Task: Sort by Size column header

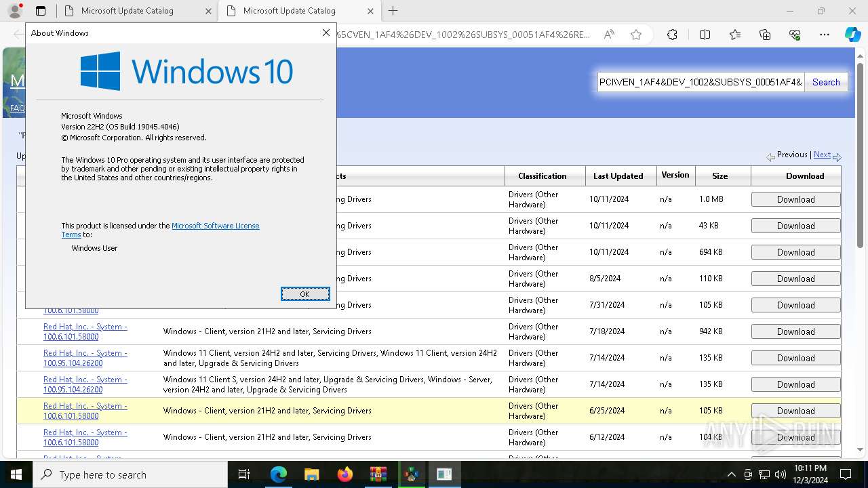Action: coord(720,176)
